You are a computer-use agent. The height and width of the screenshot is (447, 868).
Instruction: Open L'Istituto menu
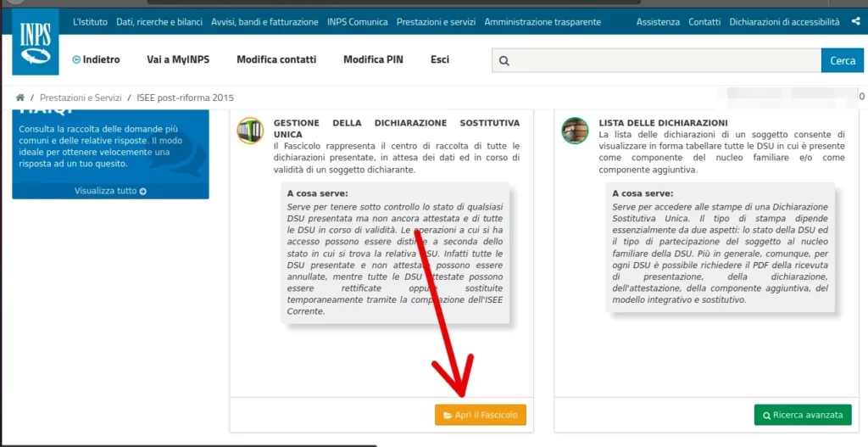click(x=90, y=22)
